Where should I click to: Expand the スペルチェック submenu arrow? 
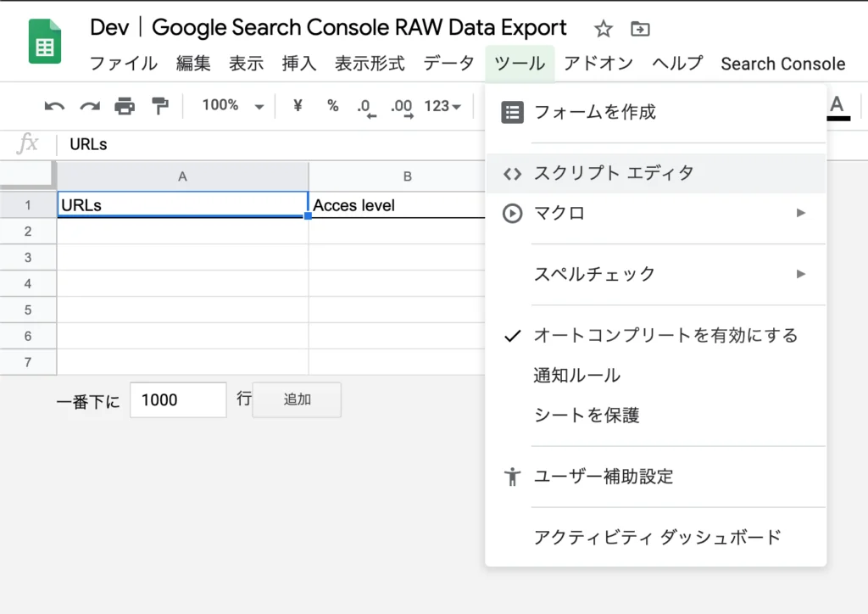[x=800, y=274]
